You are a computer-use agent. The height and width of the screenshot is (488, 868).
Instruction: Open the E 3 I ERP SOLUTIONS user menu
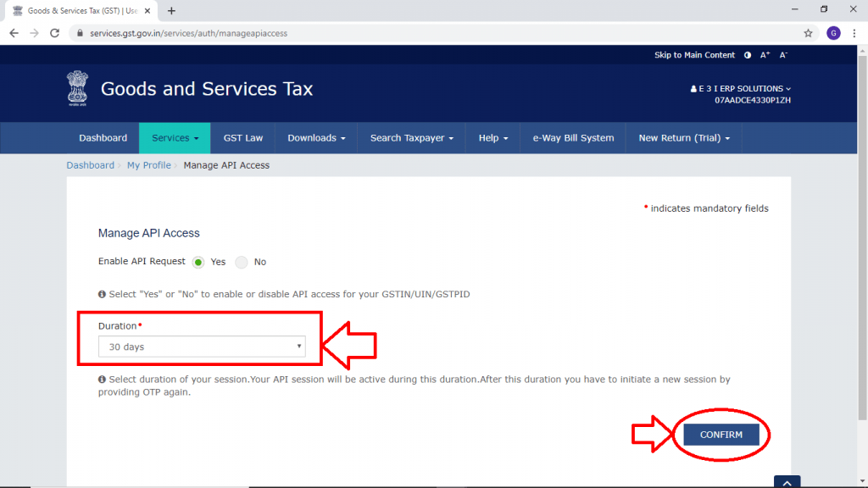pos(741,88)
